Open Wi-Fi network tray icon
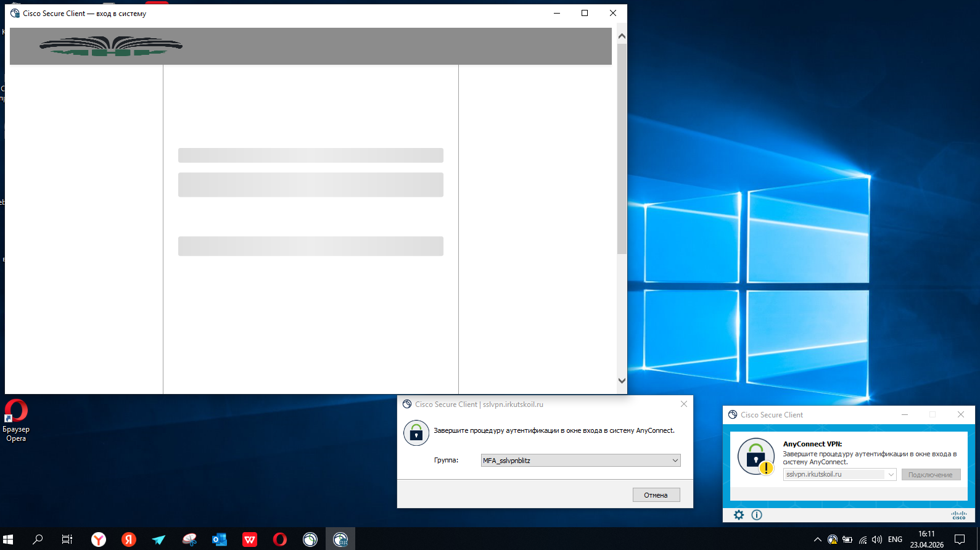Screen dimensions: 980x550 click(862, 540)
